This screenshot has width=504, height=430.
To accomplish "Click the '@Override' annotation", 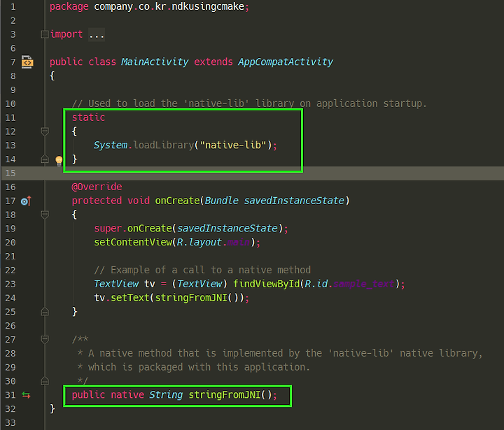I will pos(97,187).
